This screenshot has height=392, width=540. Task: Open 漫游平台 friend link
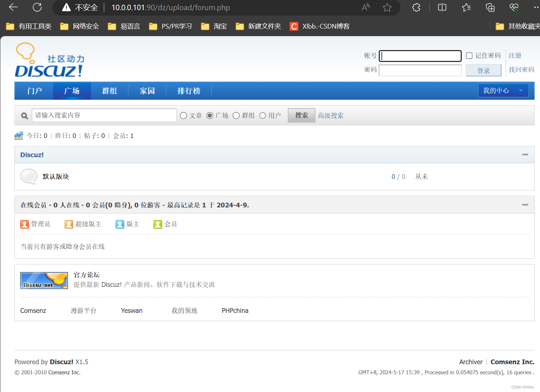[83, 311]
